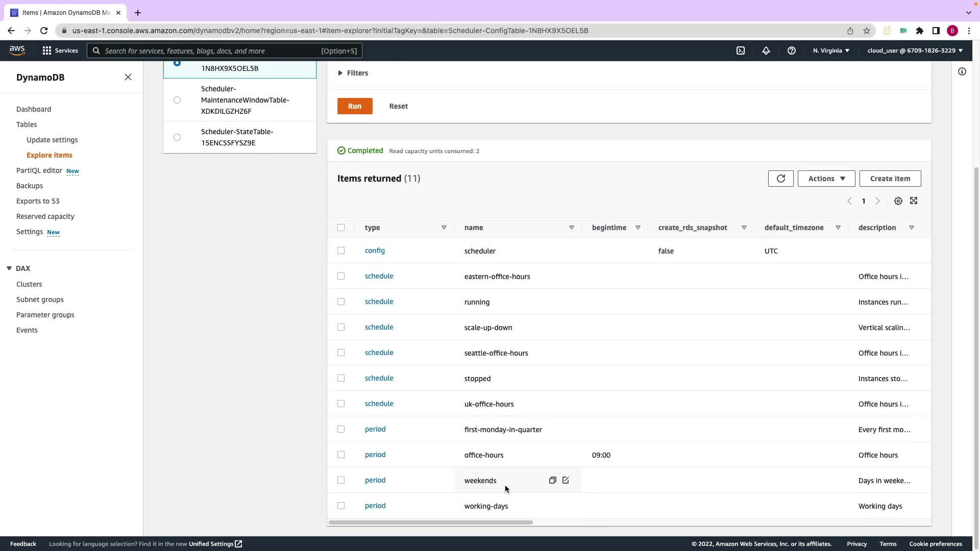Image resolution: width=980 pixels, height=551 pixels.
Task: Open table preferences gear icon
Action: tap(898, 201)
